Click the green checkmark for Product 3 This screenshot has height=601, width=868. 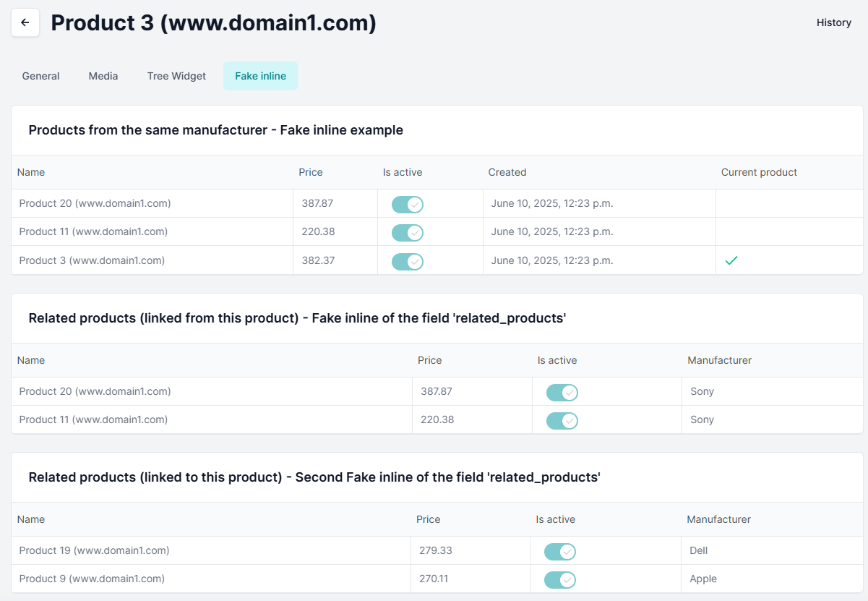[731, 260]
